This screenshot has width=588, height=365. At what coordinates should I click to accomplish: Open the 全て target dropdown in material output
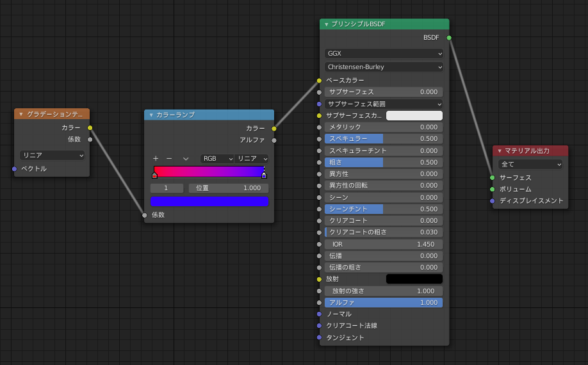(x=530, y=164)
